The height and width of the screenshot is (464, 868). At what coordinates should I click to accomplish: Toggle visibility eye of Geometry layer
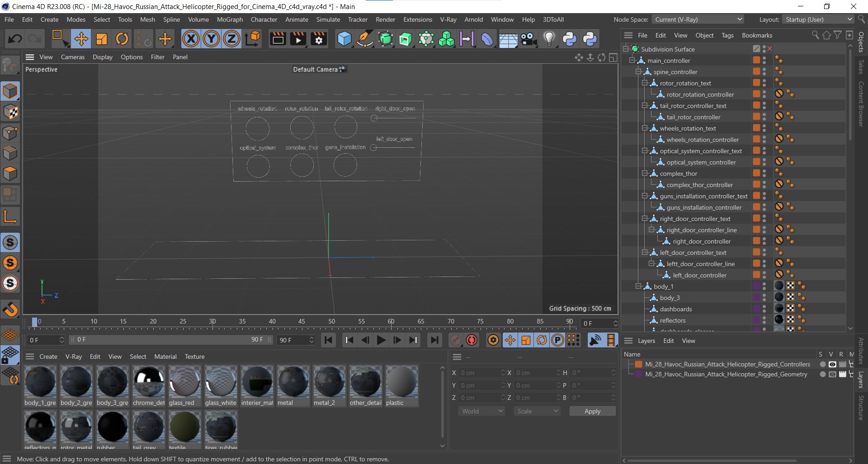click(x=832, y=374)
